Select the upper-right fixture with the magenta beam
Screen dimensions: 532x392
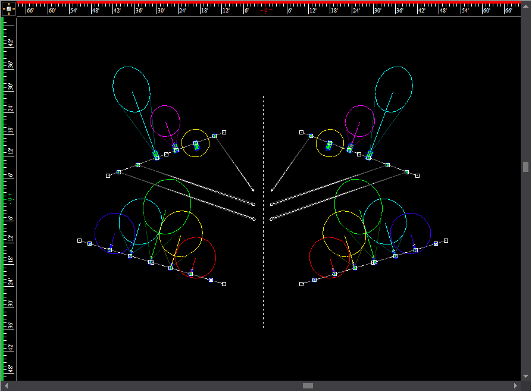(350, 148)
